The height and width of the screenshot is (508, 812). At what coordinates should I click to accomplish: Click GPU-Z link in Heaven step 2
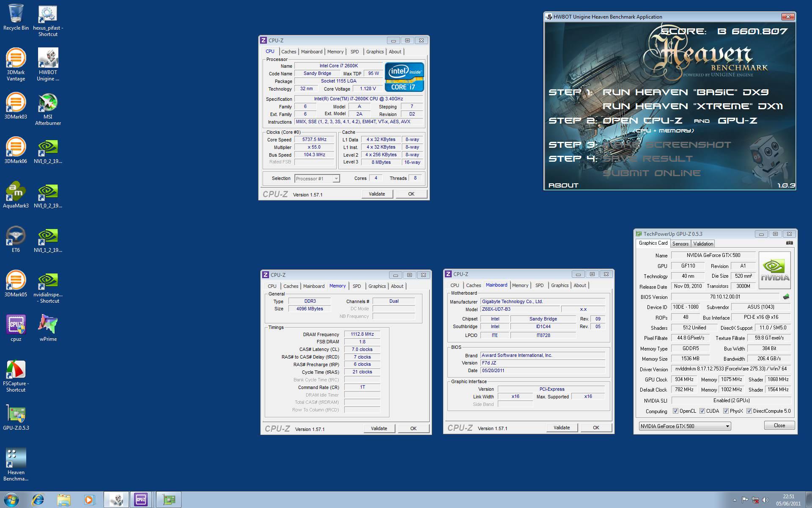[x=737, y=121]
